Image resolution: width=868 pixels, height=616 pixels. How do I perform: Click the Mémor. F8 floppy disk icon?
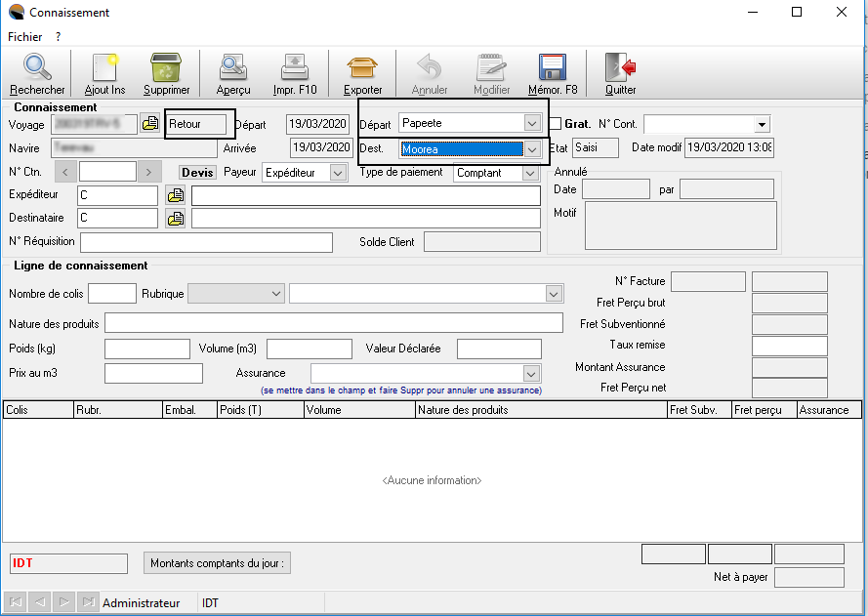tap(553, 68)
